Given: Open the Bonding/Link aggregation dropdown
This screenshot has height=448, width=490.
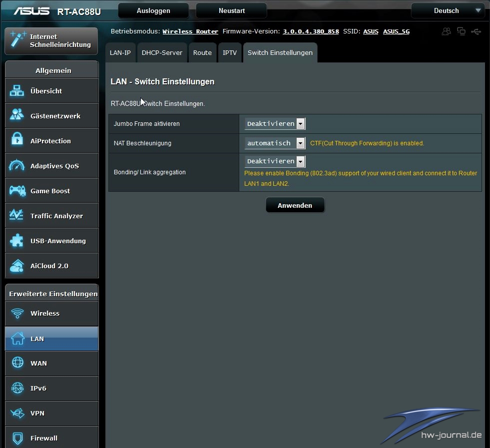Looking at the screenshot, I should coord(275,161).
